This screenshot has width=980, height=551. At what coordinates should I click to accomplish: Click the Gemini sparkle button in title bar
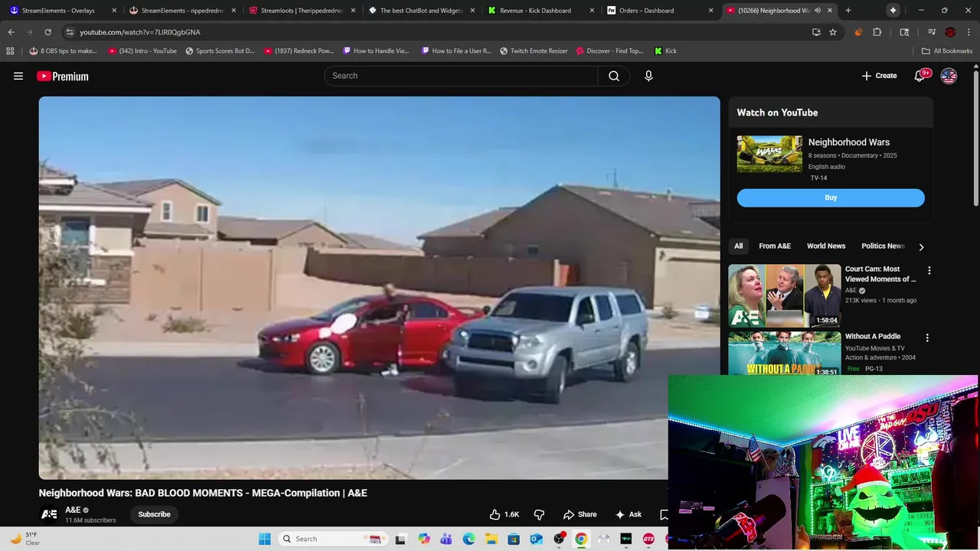(893, 11)
